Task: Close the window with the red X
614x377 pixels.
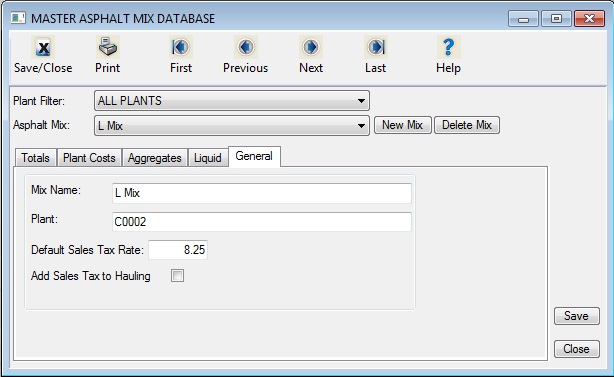Action: [589, 19]
